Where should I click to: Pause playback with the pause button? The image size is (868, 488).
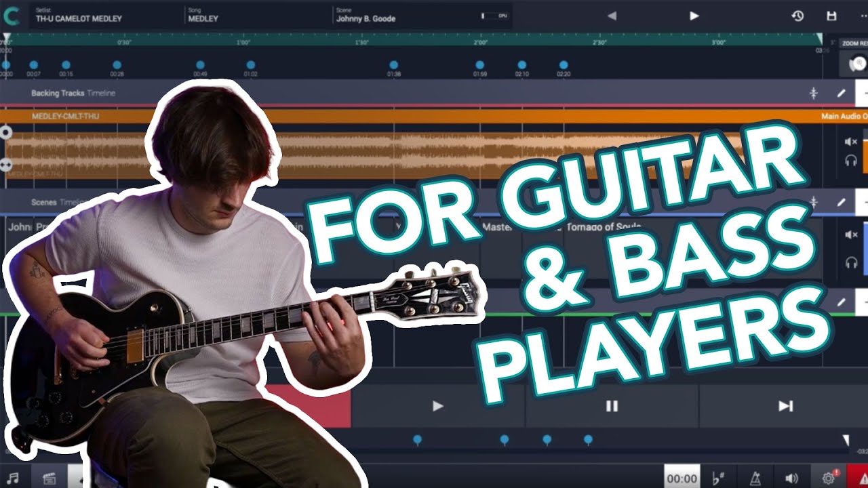[x=612, y=406]
